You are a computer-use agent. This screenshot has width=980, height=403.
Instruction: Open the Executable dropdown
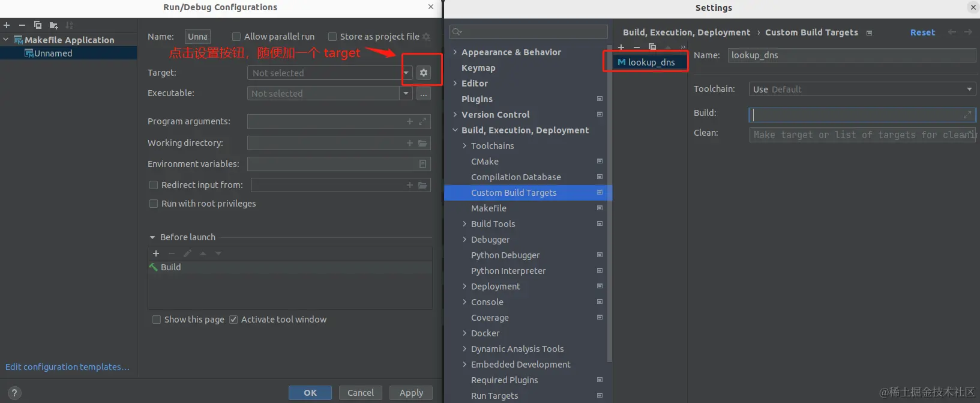point(406,94)
